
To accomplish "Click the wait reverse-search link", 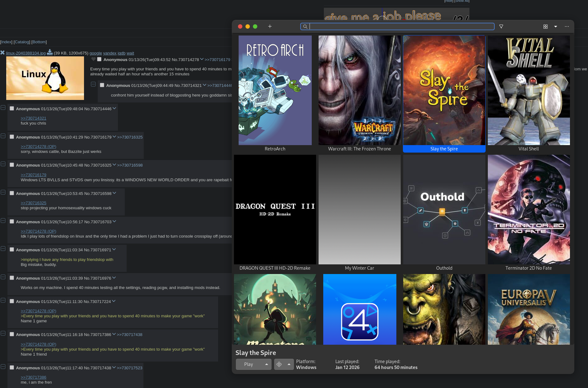I will click(x=130, y=53).
